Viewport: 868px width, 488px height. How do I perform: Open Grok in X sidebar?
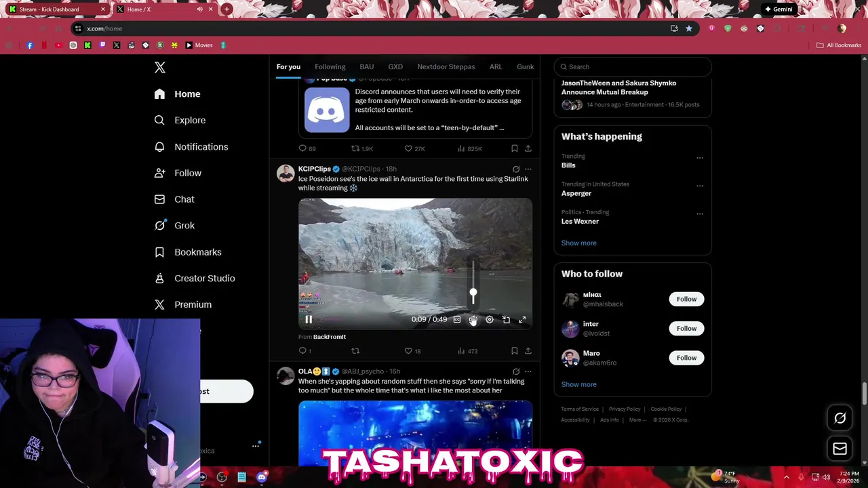pos(174,226)
